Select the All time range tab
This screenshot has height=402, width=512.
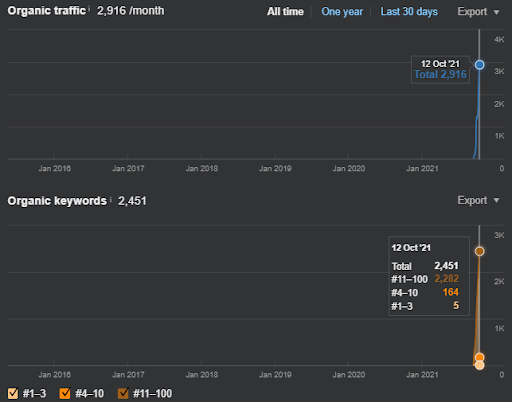coord(285,12)
